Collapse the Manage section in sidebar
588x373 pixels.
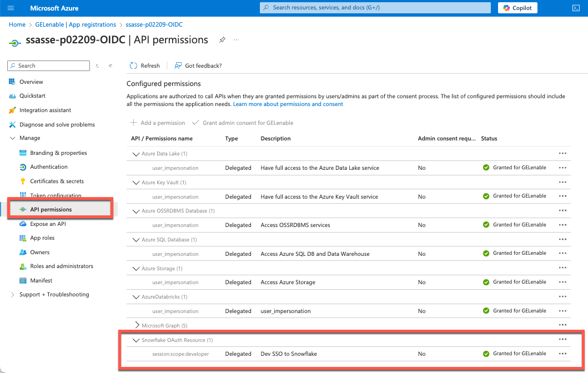[x=12, y=138]
